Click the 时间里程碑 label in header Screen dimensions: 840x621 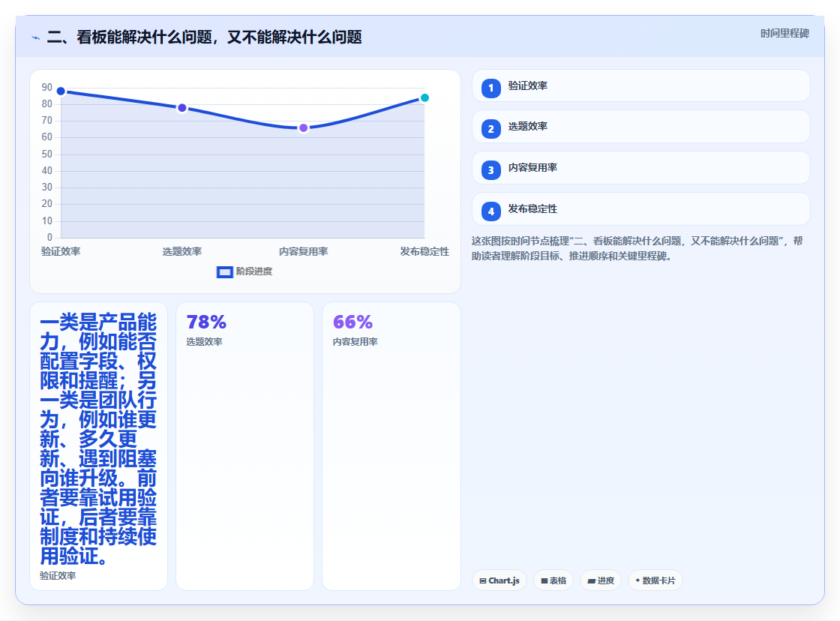(x=784, y=34)
